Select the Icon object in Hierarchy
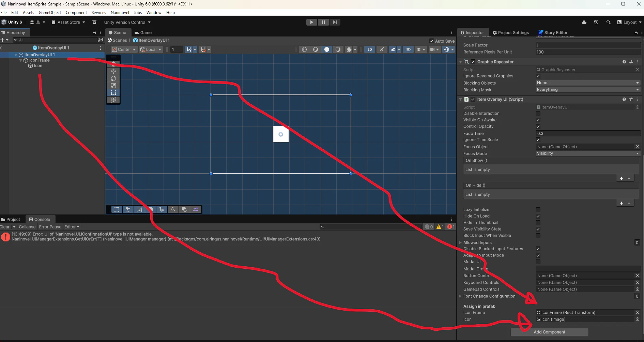 (38, 66)
